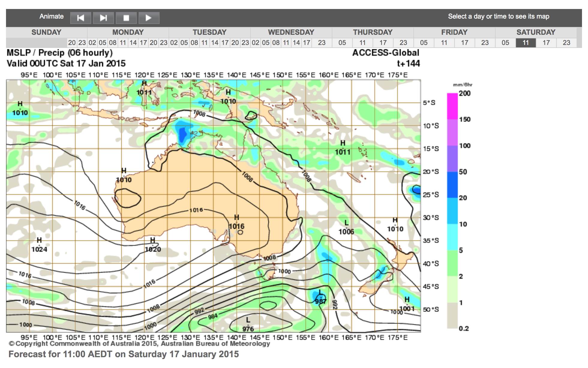Select the MONDAY day header
The width and height of the screenshot is (588, 368).
point(128,32)
